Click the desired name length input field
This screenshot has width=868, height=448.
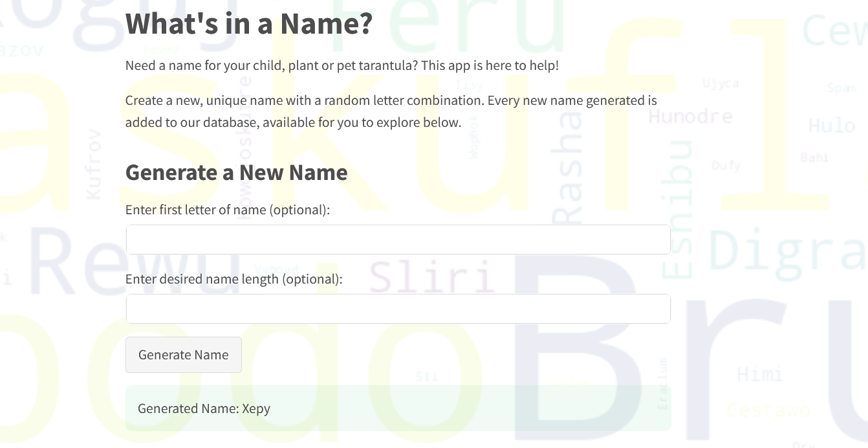[398, 308]
